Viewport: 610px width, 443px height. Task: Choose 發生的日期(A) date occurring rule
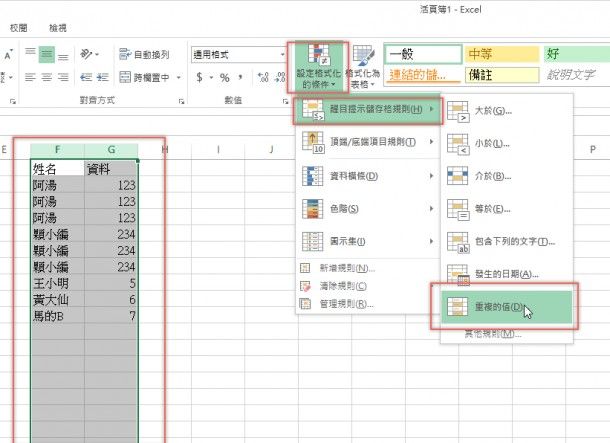[507, 274]
